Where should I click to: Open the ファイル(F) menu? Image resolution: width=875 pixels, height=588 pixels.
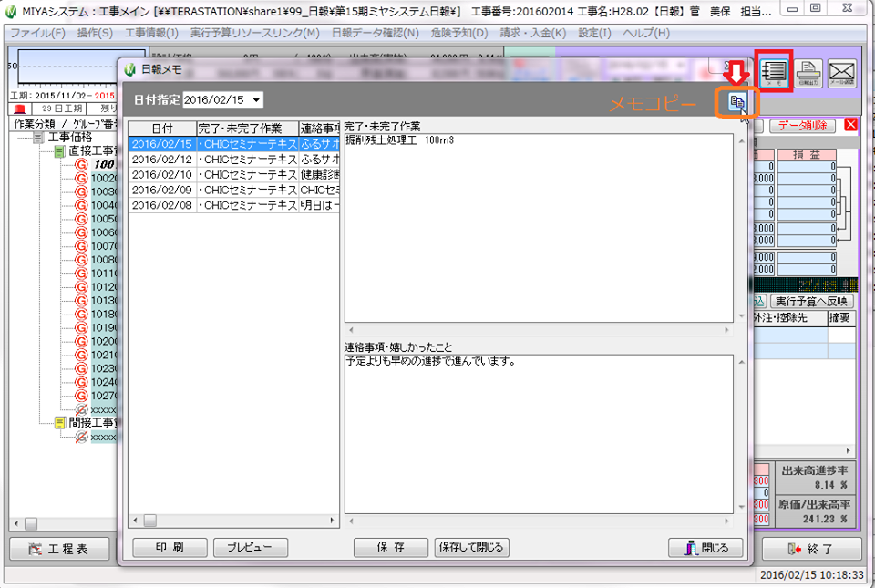click(x=38, y=33)
